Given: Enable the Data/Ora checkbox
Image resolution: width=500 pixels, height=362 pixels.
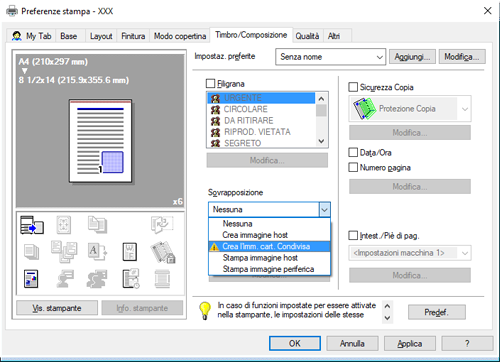Looking at the screenshot, I should 353,152.
